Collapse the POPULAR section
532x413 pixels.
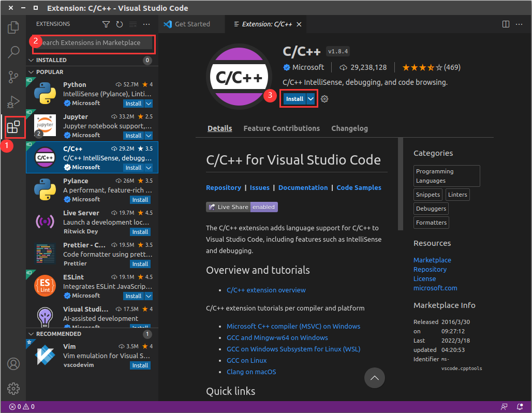[31, 72]
